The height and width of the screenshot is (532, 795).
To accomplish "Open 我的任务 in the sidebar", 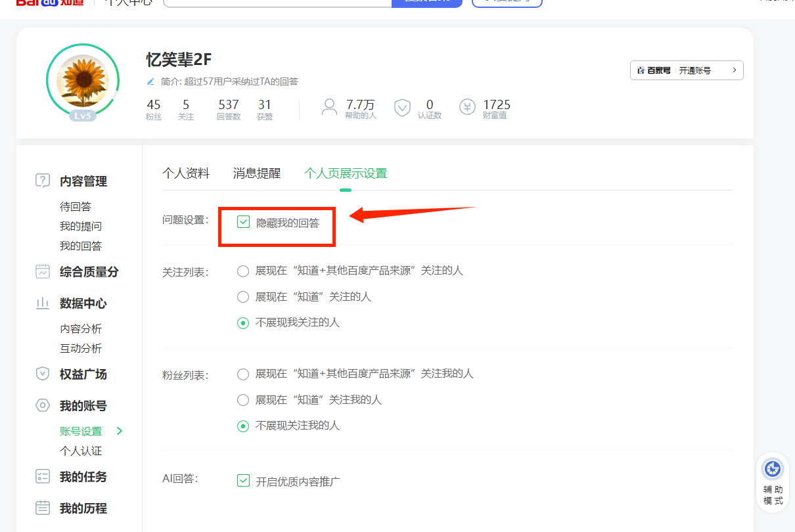I will coord(83,477).
